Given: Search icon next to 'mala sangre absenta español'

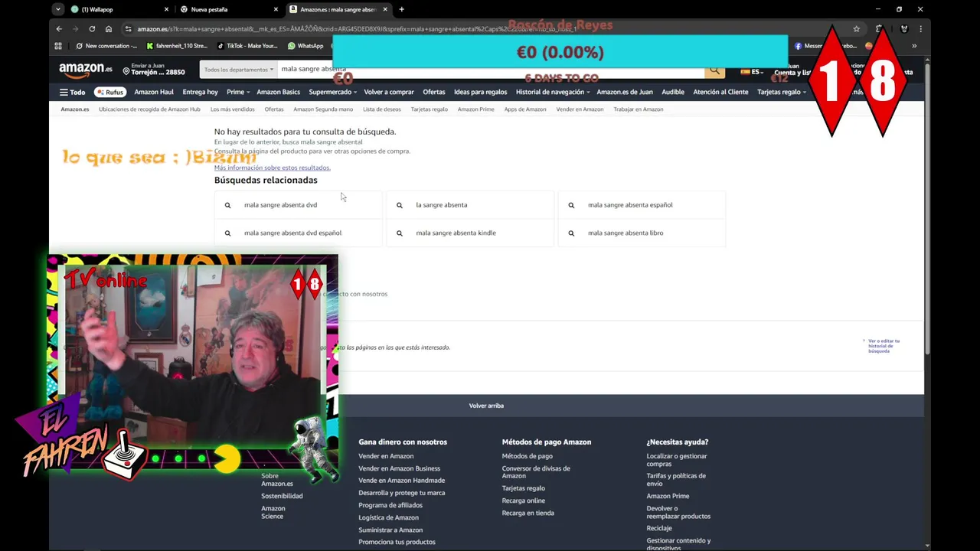Looking at the screenshot, I should coord(571,205).
